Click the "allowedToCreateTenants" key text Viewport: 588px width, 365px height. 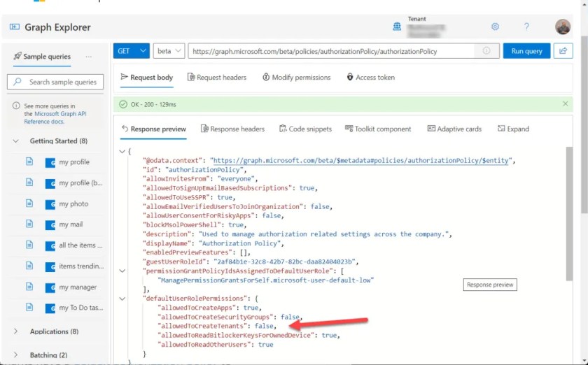pos(204,326)
